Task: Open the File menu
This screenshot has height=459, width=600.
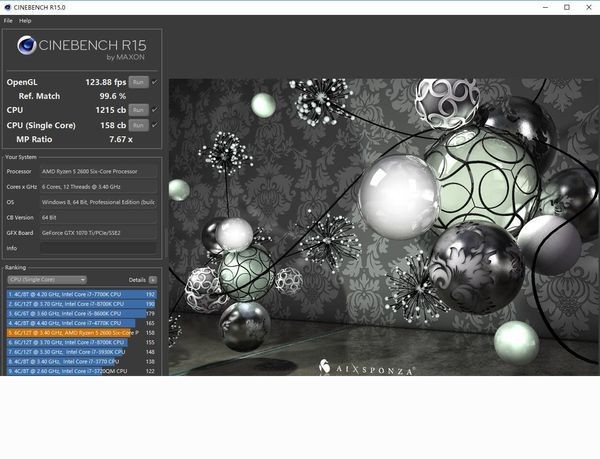Action: click(x=8, y=21)
